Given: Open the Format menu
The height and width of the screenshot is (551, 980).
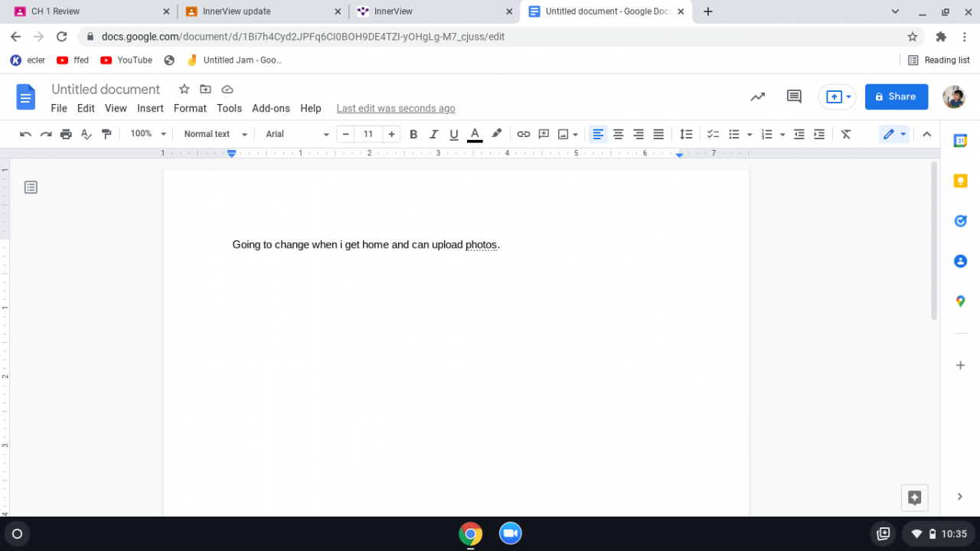Looking at the screenshot, I should coord(190,108).
